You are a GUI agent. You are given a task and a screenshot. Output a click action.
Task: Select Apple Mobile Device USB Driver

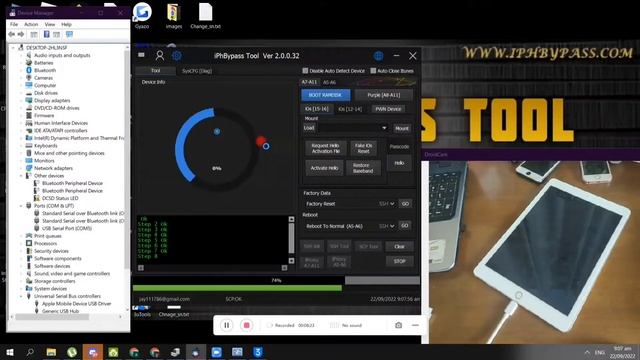(76, 304)
